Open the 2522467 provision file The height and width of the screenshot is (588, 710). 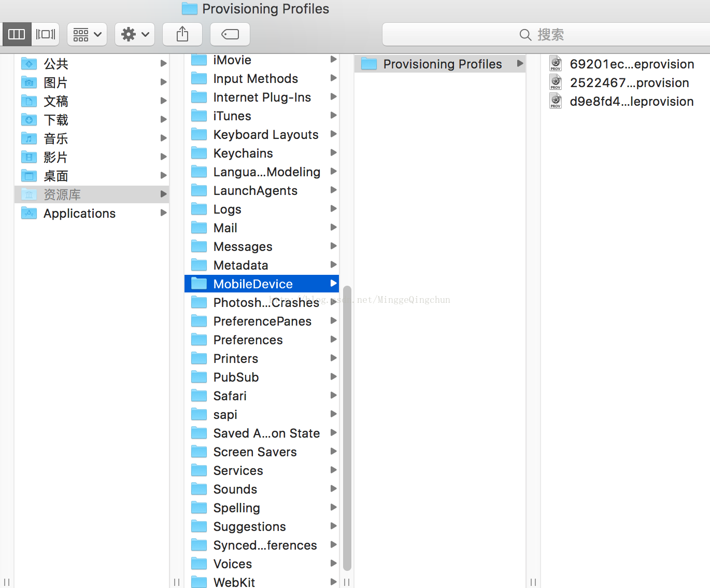coord(629,82)
